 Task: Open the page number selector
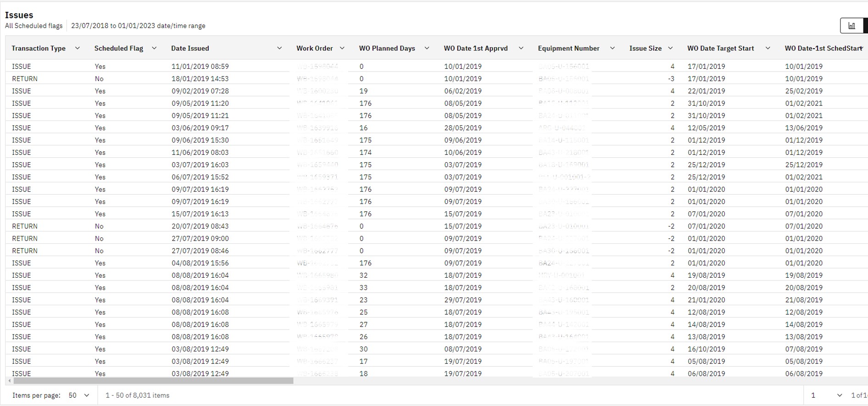click(826, 395)
